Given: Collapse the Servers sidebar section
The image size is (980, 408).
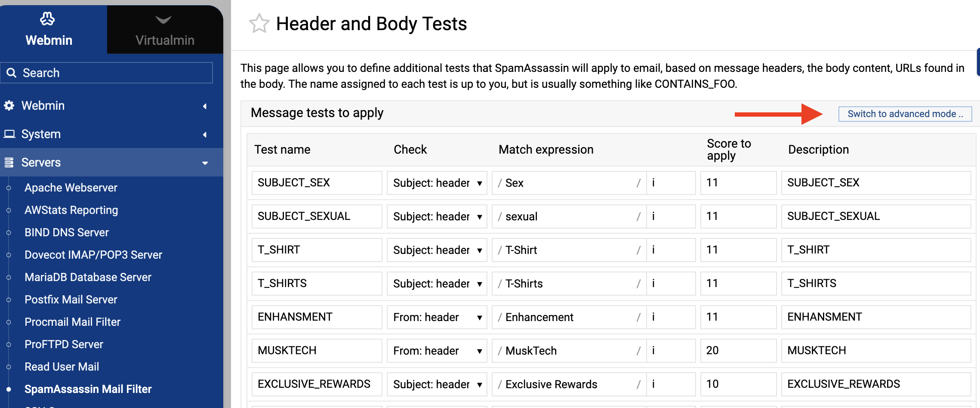Looking at the screenshot, I should pyautogui.click(x=205, y=163).
